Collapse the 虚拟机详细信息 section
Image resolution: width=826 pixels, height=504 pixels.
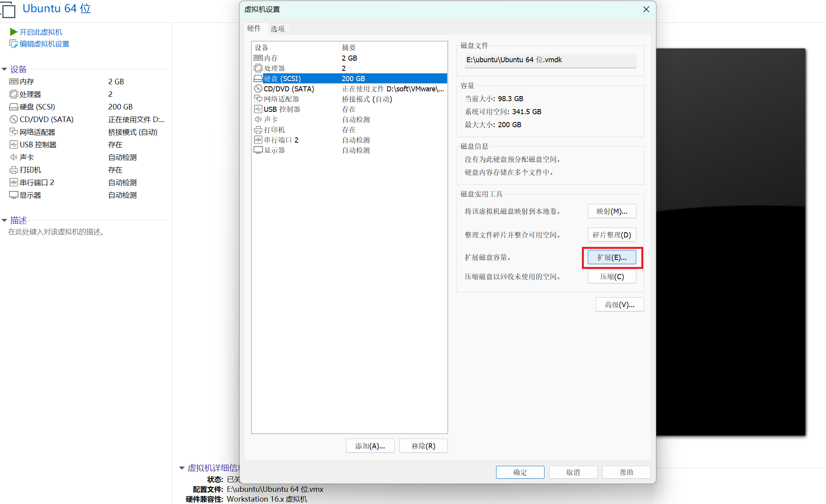pyautogui.click(x=182, y=468)
